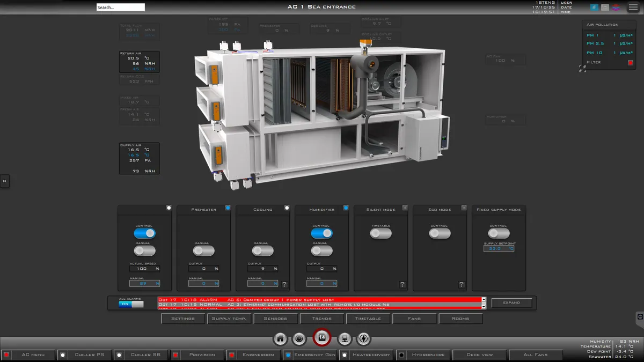Click the Search field at the top
Viewport: 644px width, 362px height.
pos(120,8)
